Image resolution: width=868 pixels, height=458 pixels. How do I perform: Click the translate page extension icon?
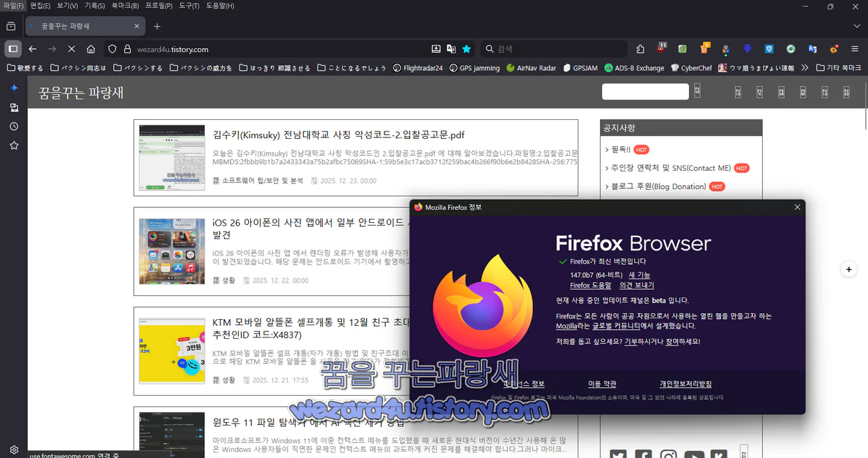point(812,48)
